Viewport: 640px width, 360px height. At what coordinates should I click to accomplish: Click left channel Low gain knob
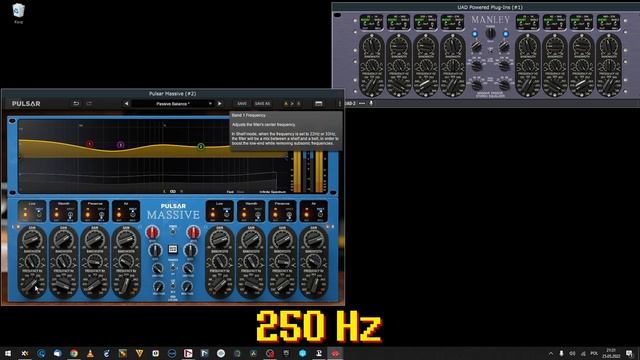[x=32, y=239]
